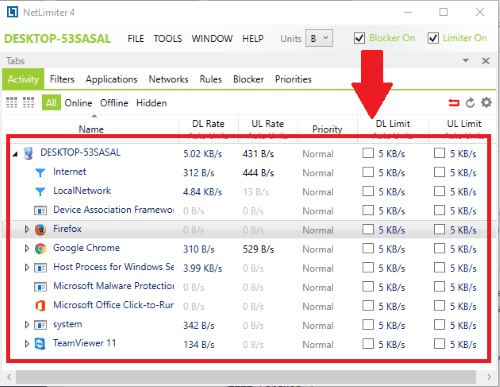Click the DL Limit column header
500x387 pixels.
click(x=393, y=124)
